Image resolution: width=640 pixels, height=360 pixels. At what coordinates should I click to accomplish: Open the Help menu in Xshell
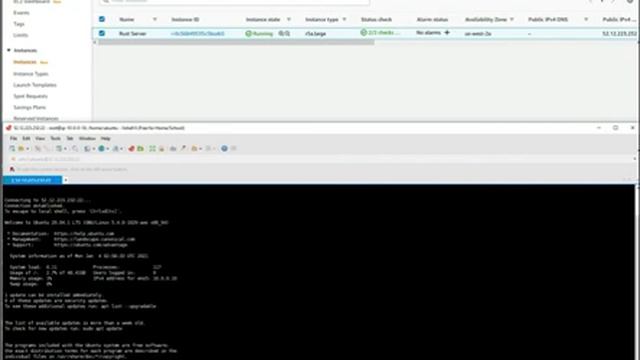(105, 138)
